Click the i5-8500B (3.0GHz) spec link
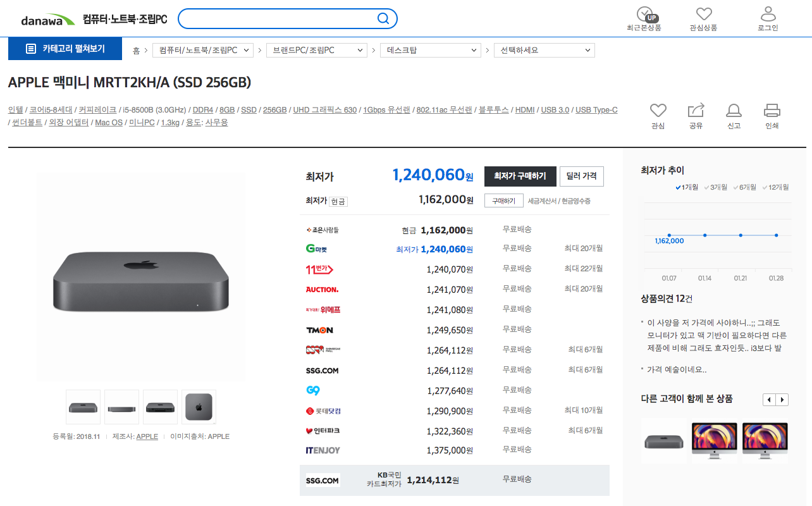Image resolution: width=812 pixels, height=506 pixels. pyautogui.click(x=155, y=110)
